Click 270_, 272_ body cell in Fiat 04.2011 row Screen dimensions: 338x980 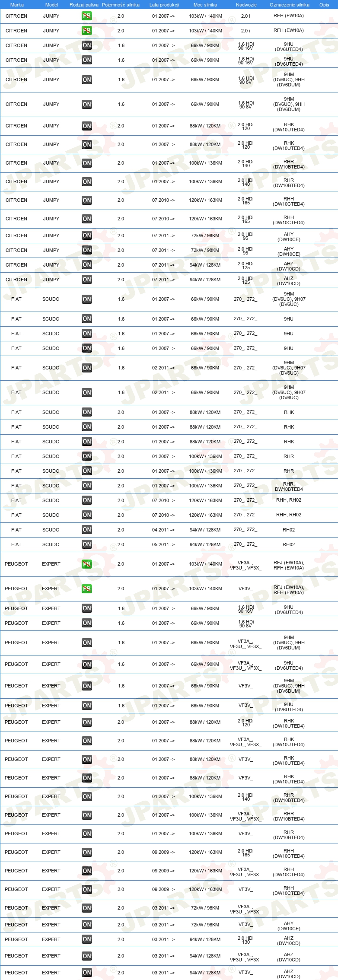tap(246, 529)
